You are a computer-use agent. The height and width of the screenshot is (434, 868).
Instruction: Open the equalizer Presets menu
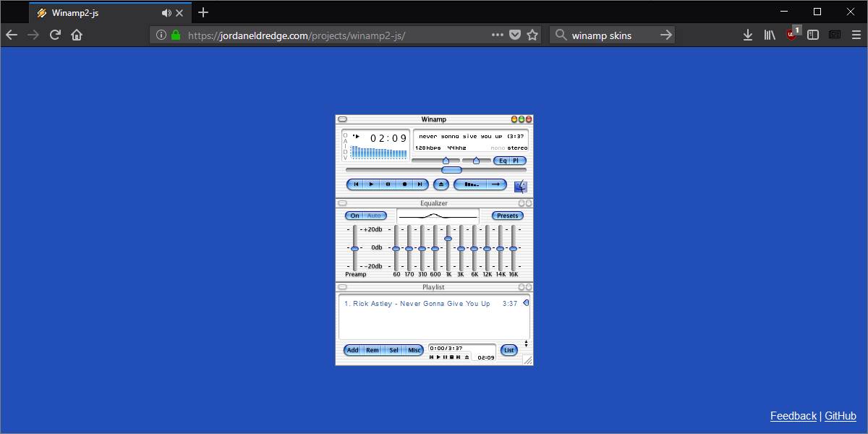(x=507, y=216)
